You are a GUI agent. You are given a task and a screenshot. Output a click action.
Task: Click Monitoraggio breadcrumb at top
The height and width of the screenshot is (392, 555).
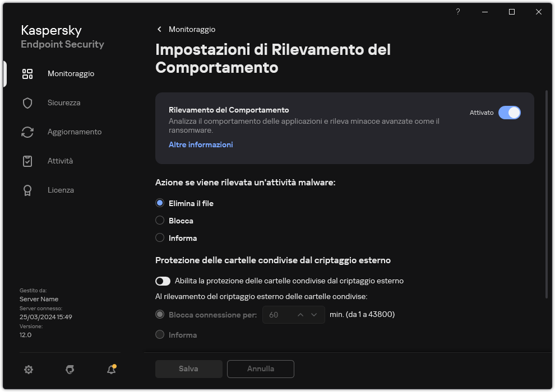coord(191,29)
